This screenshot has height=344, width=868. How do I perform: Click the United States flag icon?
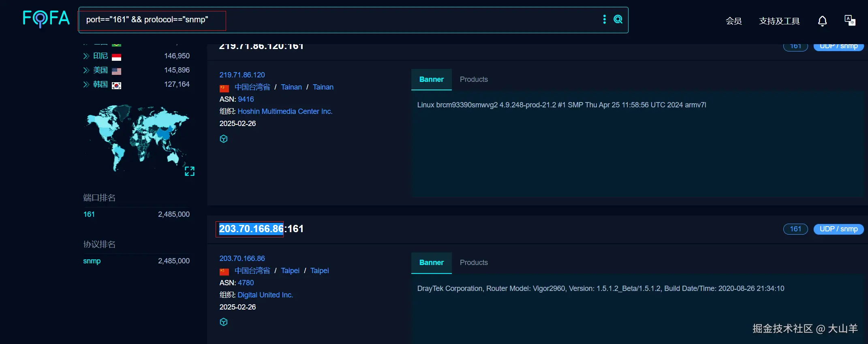coord(116,71)
